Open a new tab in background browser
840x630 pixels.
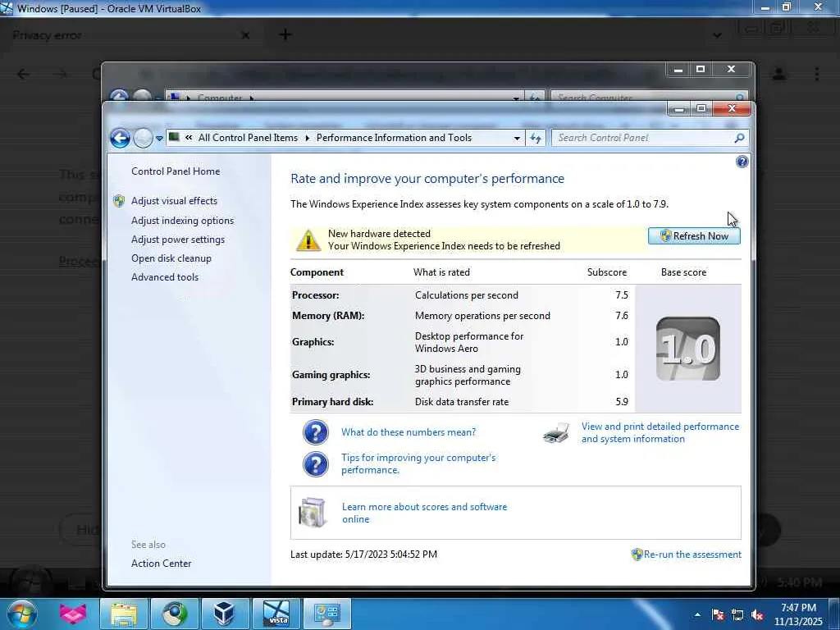285,34
